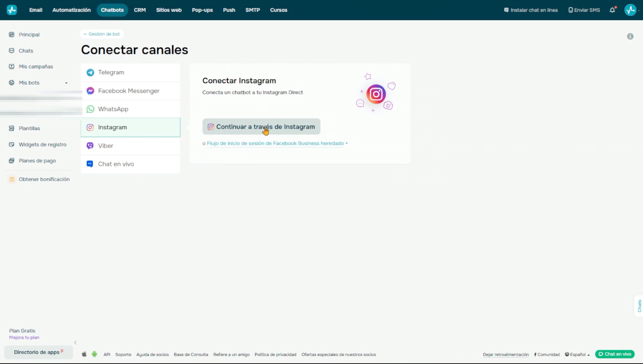Expand the Mis bots arrow
Image resolution: width=643 pixels, height=364 pixels.
[x=67, y=83]
